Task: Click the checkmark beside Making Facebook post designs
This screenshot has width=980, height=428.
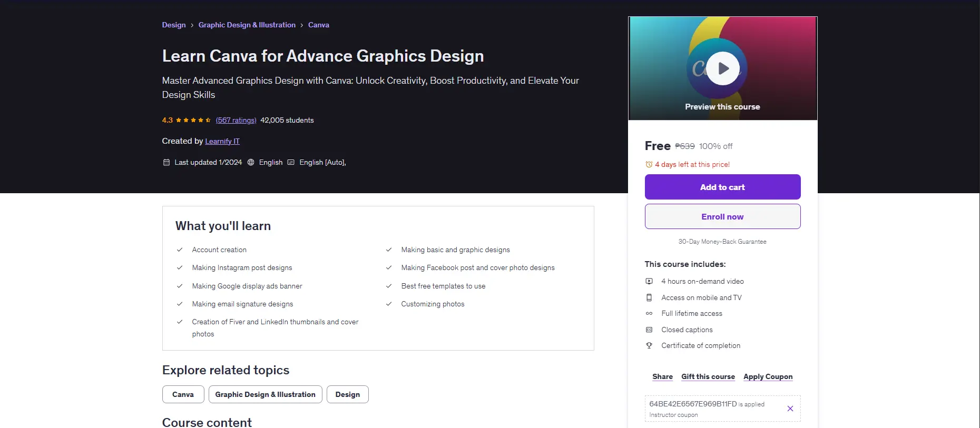Action: coord(389,267)
